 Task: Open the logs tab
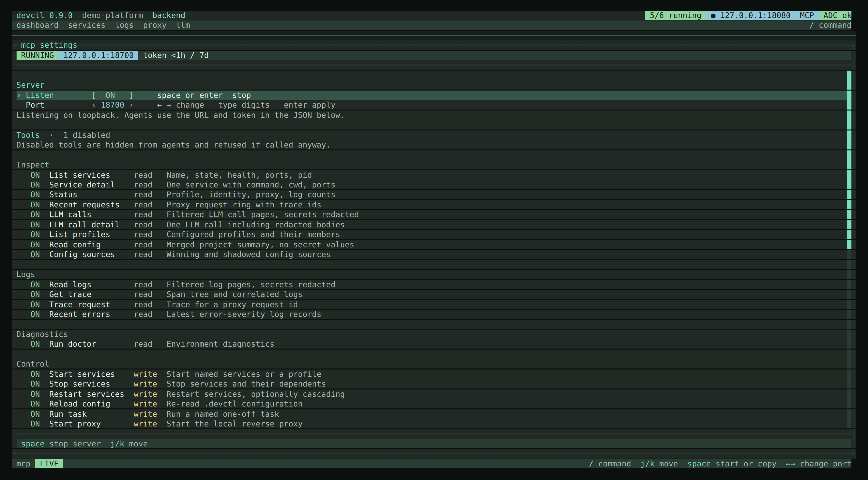click(124, 25)
